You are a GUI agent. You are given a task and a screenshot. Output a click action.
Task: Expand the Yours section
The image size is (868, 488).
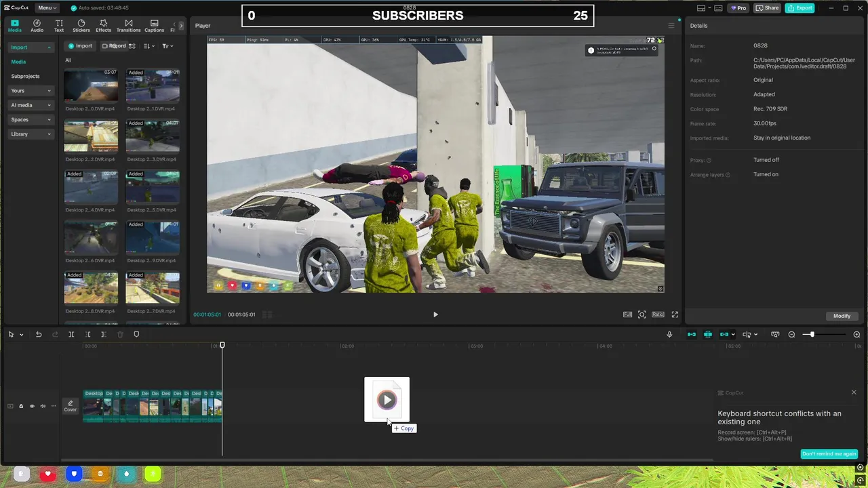(x=31, y=91)
